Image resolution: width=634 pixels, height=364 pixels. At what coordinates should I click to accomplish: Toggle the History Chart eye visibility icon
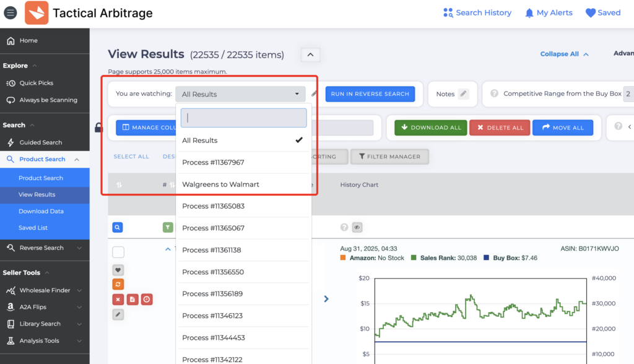(x=357, y=227)
